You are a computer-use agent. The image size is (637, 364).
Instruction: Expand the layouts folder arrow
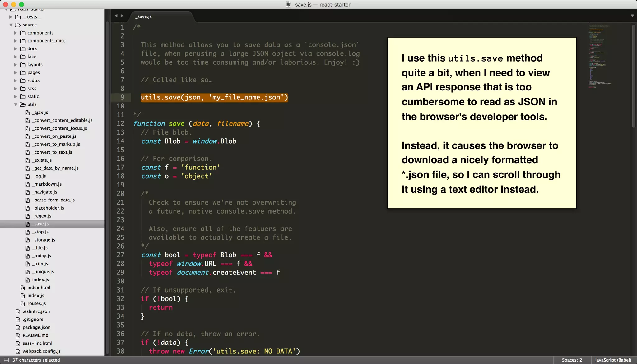(16, 65)
